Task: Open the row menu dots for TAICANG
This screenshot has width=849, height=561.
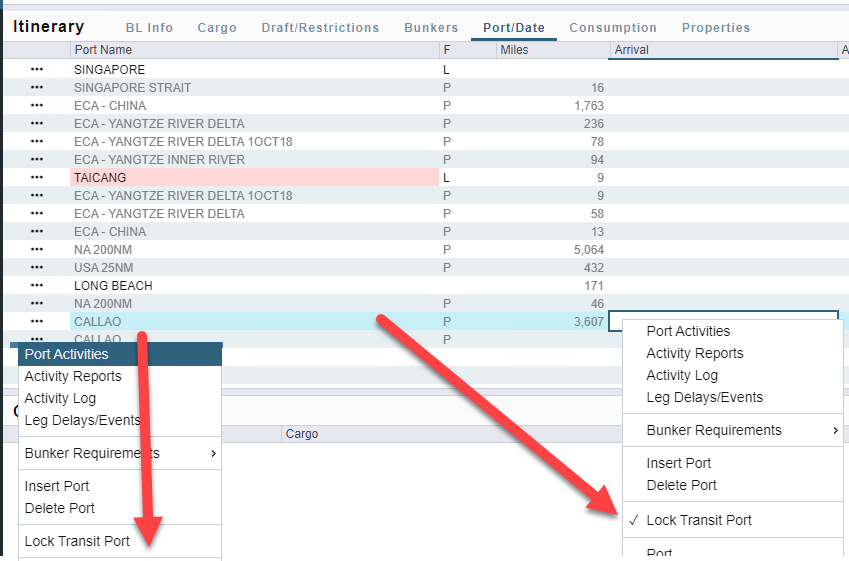Action: (37, 178)
